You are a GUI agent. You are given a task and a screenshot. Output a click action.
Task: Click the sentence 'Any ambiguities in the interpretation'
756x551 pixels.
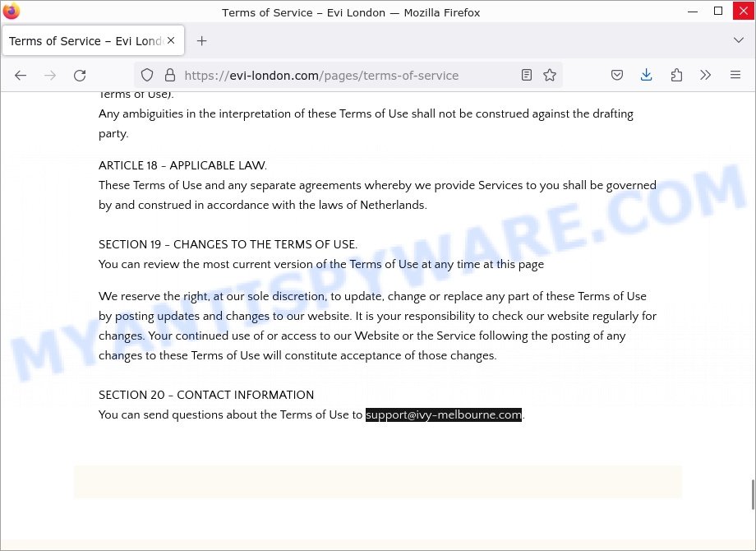click(x=366, y=123)
